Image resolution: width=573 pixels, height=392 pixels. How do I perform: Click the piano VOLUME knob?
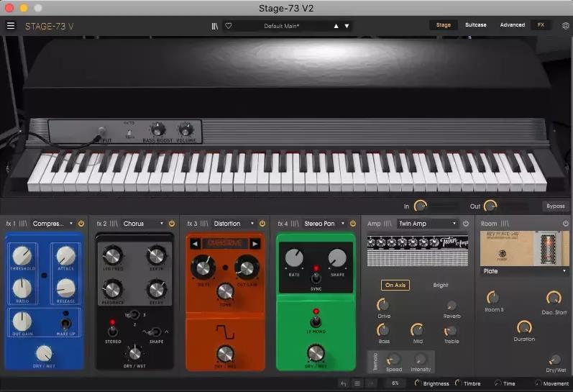click(x=185, y=129)
